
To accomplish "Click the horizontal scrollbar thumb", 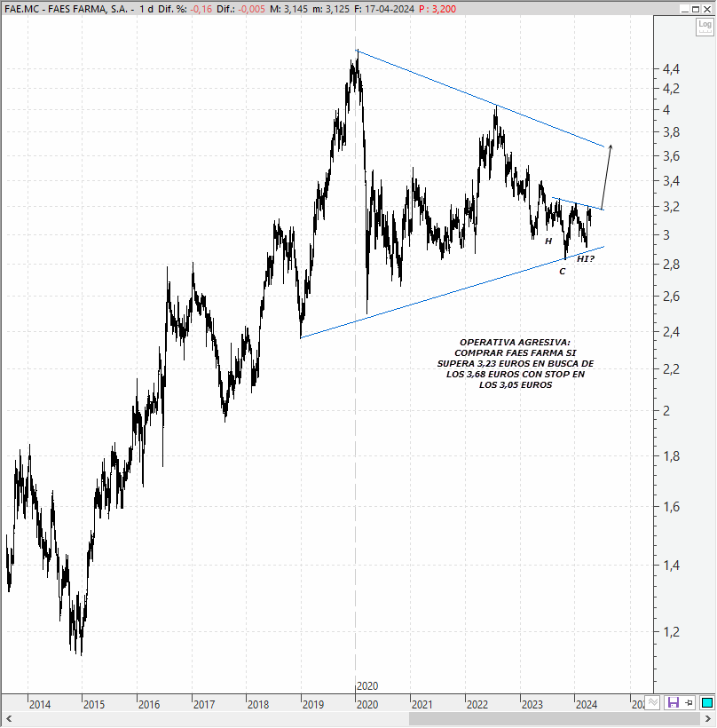I will (555, 719).
